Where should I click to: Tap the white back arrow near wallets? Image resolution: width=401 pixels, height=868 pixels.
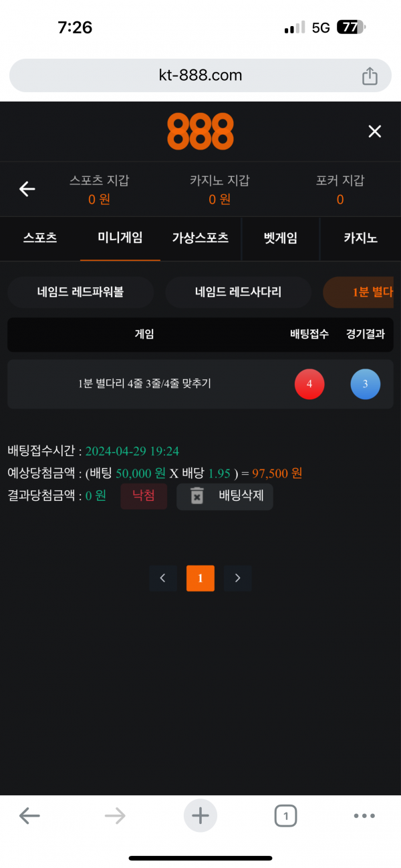[27, 189]
